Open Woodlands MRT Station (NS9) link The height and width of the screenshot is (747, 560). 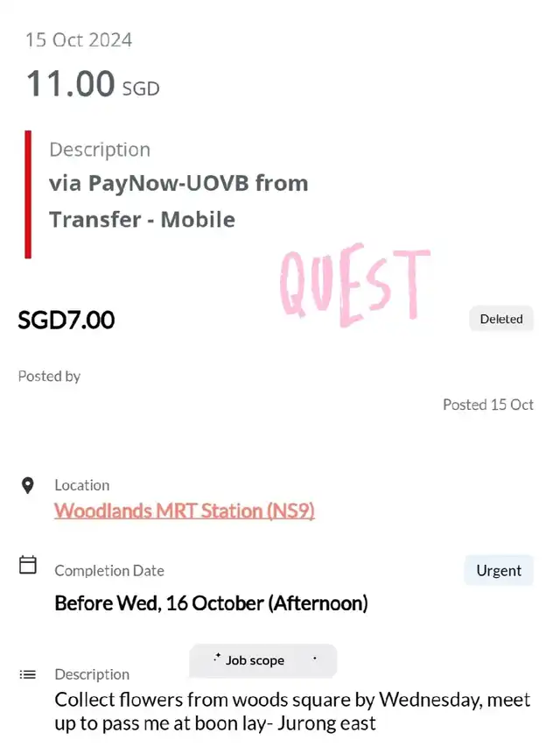point(185,511)
